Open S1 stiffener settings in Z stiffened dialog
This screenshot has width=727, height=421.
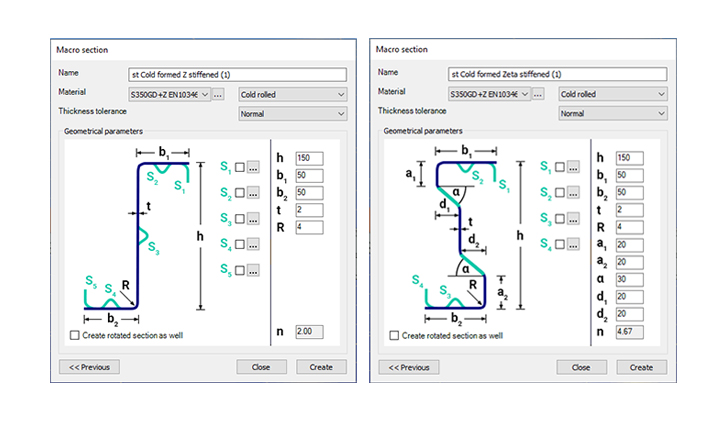(x=253, y=167)
